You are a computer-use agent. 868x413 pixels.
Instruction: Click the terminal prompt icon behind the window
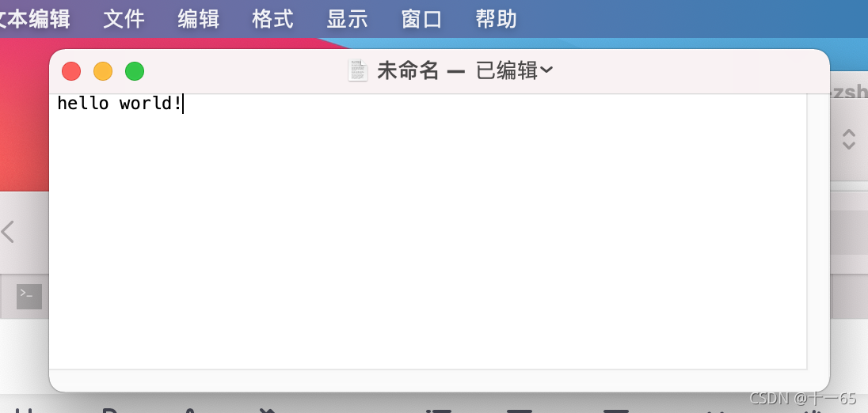(29, 297)
